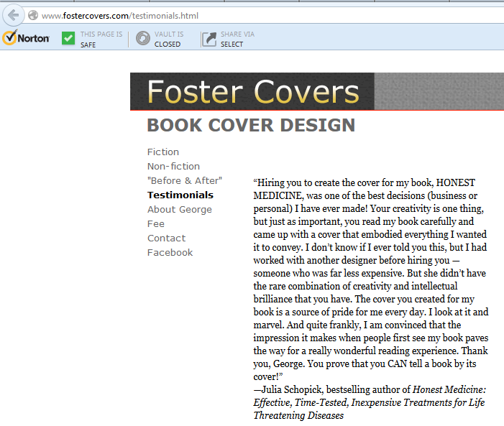Click the browser back arrow button
The width and height of the screenshot is (504, 426).
click(13, 15)
